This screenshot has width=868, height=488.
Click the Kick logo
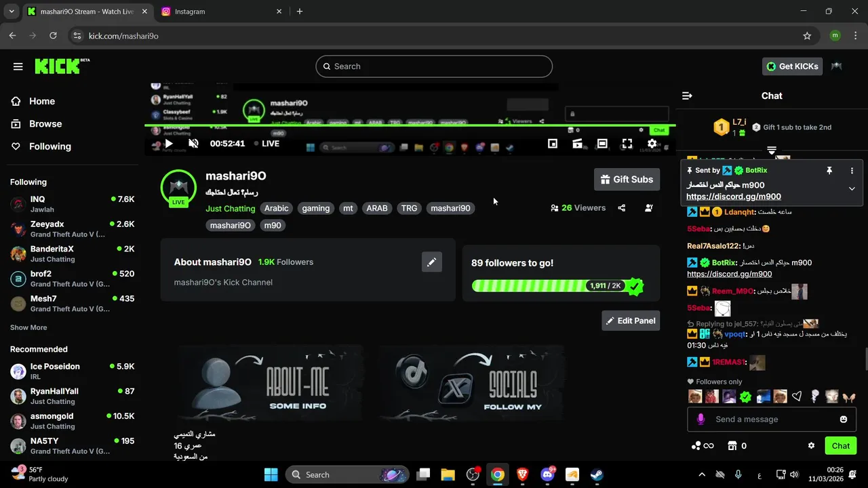62,66
